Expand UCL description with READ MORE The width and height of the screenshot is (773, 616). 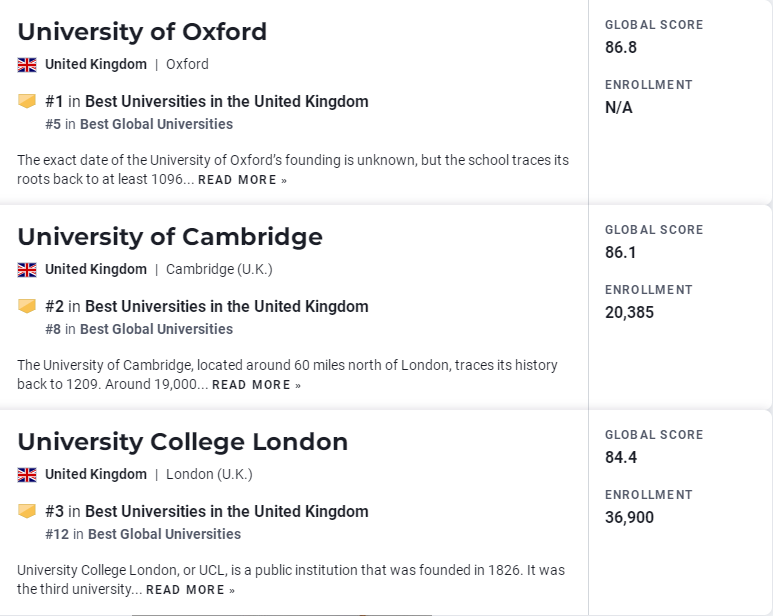[x=190, y=590]
